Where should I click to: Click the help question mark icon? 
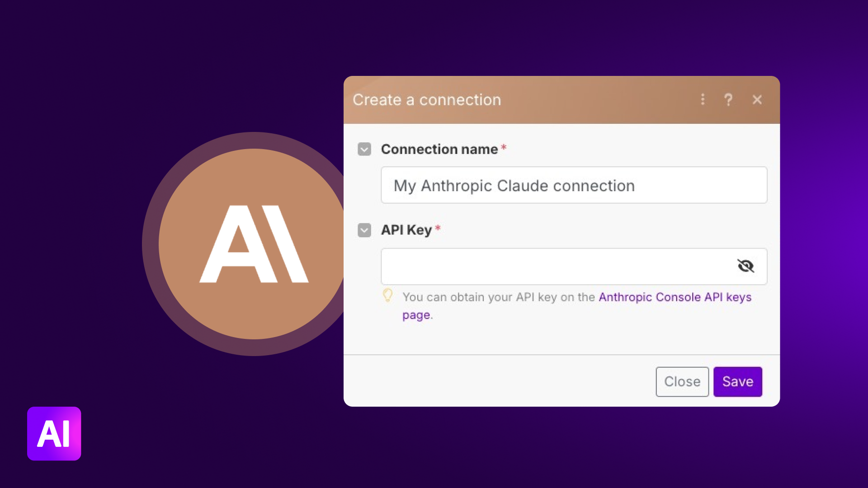tap(728, 99)
